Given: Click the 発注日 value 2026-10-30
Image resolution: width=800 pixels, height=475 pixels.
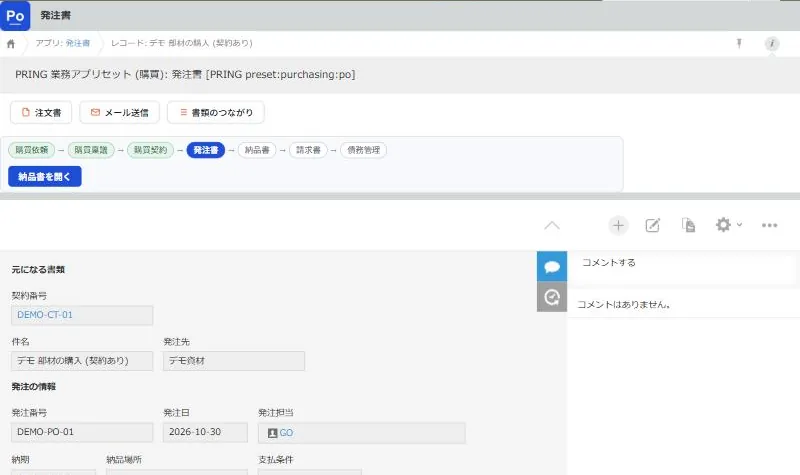Looking at the screenshot, I should 205,432.
